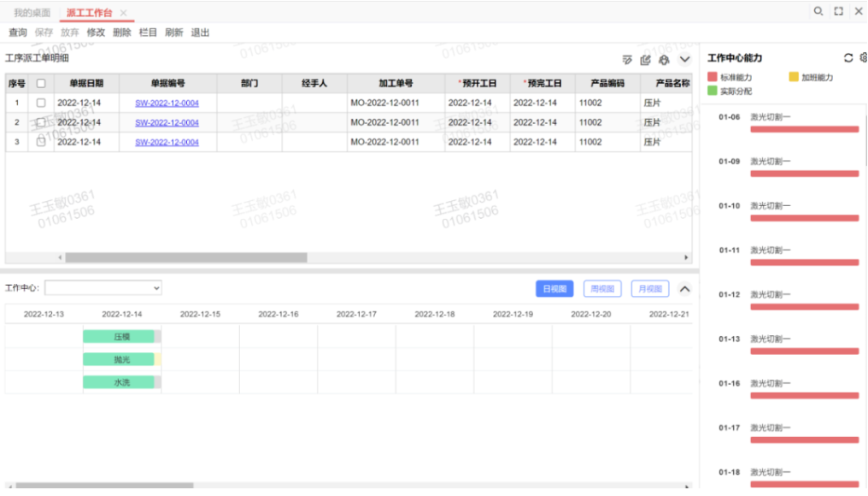The height and width of the screenshot is (496, 868).
Task: Refresh the 工作中心能力 panel
Action: coord(848,58)
